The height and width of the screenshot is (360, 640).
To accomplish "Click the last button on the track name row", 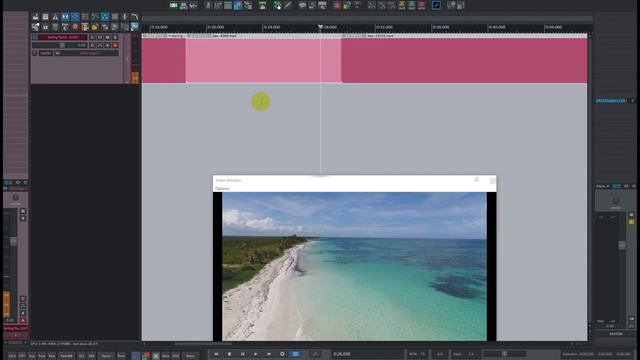I will pyautogui.click(x=115, y=38).
